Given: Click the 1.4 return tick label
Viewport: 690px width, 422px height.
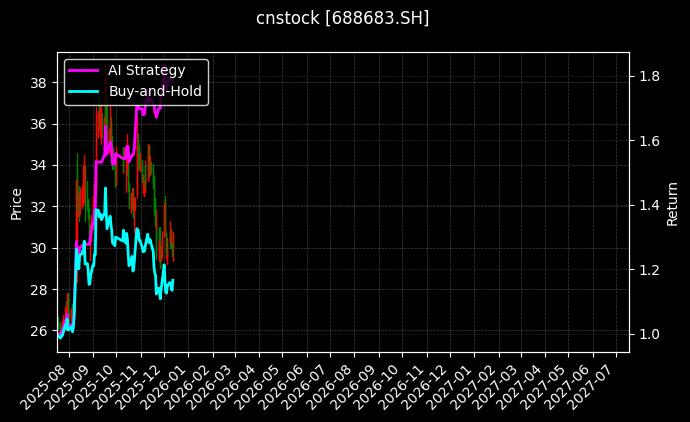Looking at the screenshot, I should (649, 205).
